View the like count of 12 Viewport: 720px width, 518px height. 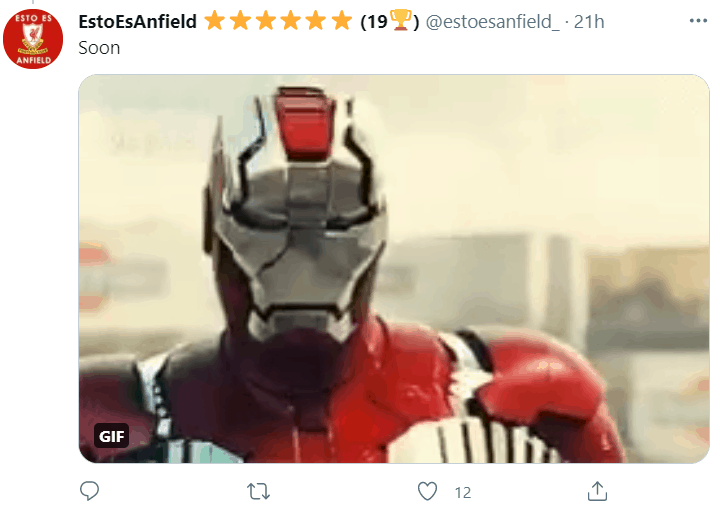click(x=463, y=492)
